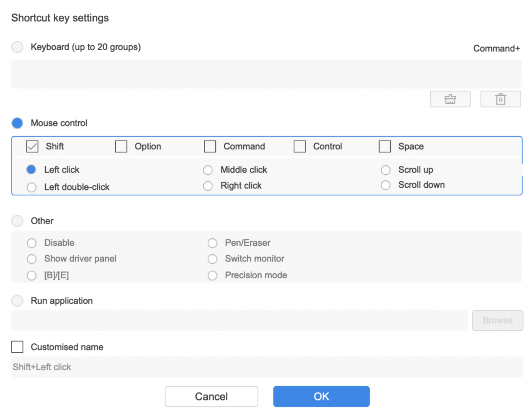Enable the Option modifier checkbox
Viewport: 532px width, 417px height.
click(x=121, y=146)
